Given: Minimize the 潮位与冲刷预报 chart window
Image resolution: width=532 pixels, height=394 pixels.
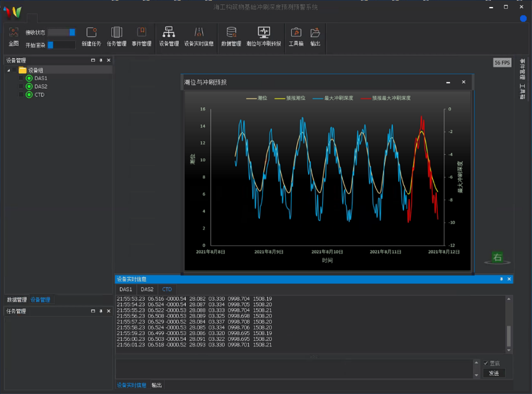Looking at the screenshot, I should (448, 82).
